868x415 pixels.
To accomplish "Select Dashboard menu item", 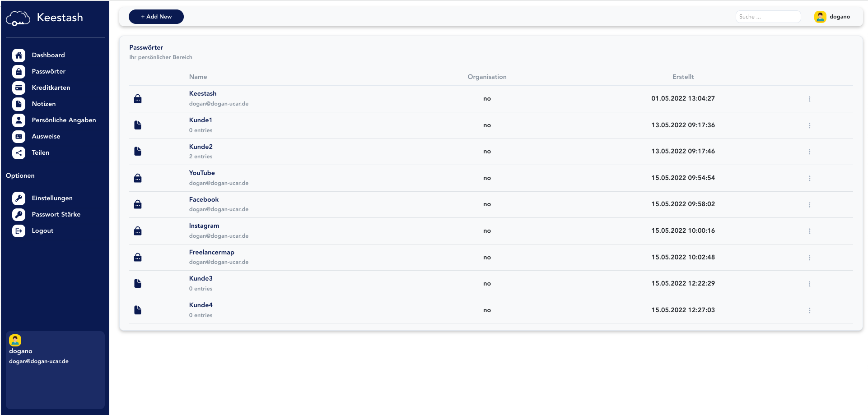I will (48, 55).
